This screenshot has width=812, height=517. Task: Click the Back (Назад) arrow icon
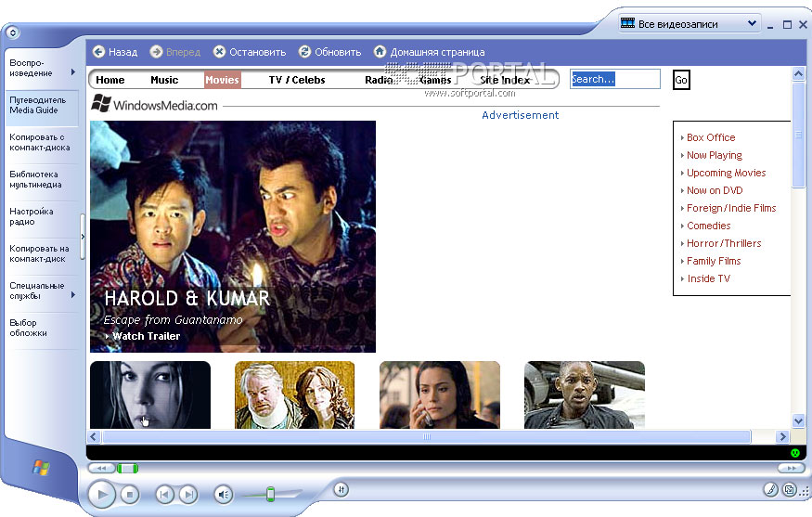pos(98,52)
